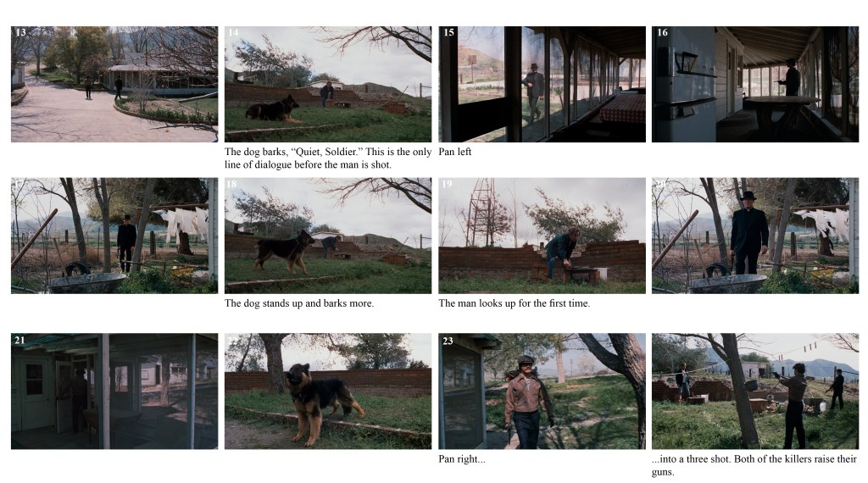Select frame 23 man in tan jacket

pyautogui.click(x=542, y=391)
